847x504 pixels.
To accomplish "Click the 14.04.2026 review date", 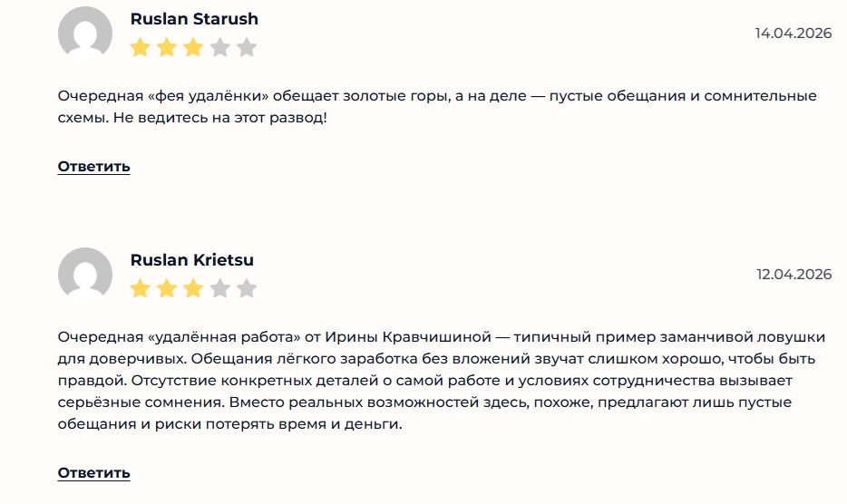I will pyautogui.click(x=793, y=34).
